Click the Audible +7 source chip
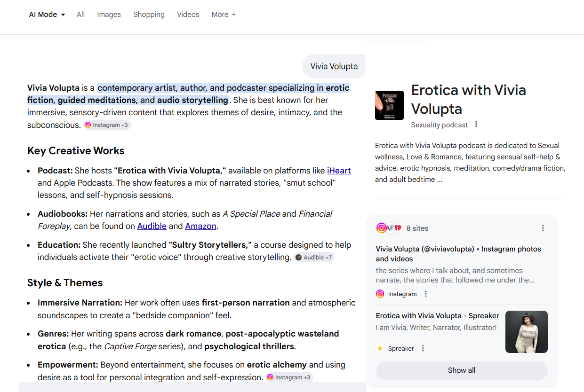 [x=314, y=258]
